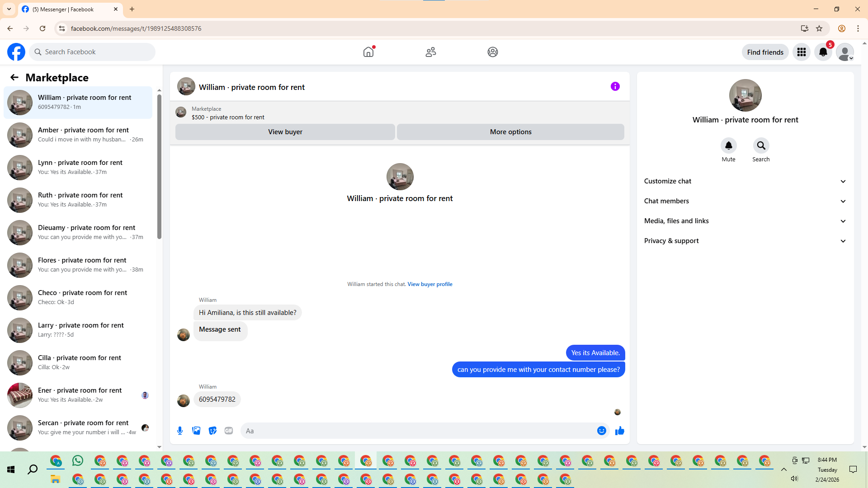Expand Media, files and links
The image size is (868, 488).
(x=745, y=221)
